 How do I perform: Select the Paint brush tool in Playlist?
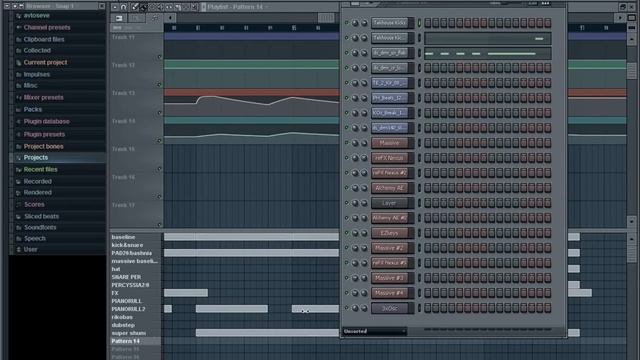tap(143, 7)
